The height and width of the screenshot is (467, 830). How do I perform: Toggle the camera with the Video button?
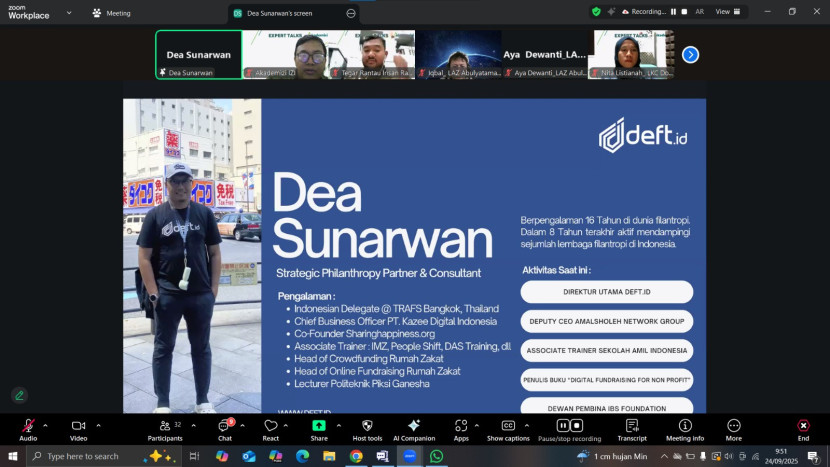tap(78, 427)
